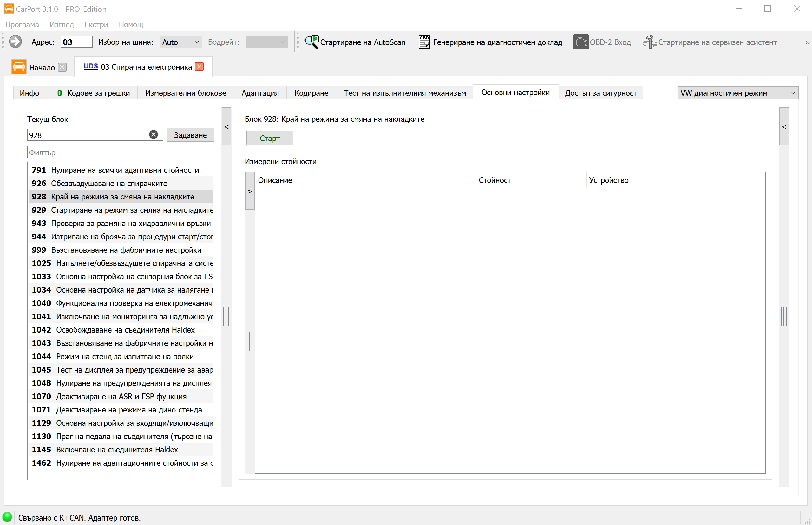Image resolution: width=812 pixels, height=525 pixels.
Task: Select block 1040 Функционална проверка
Action: [121, 303]
